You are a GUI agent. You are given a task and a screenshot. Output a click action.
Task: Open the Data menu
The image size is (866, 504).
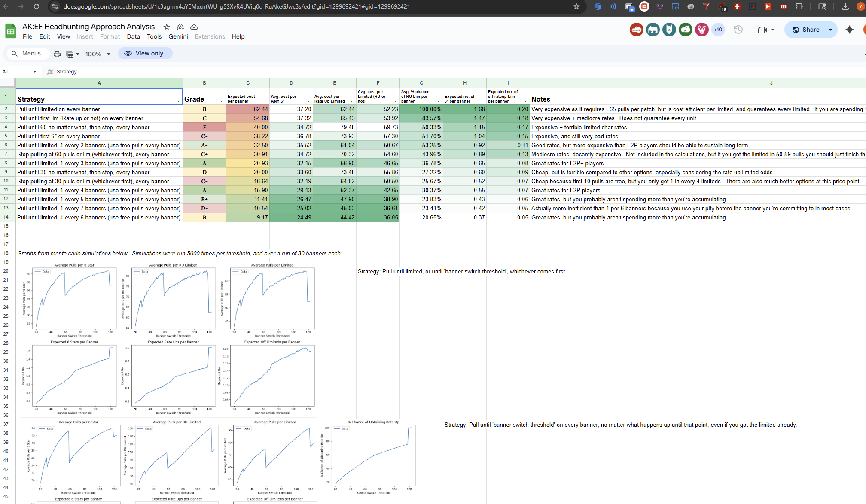133,36
